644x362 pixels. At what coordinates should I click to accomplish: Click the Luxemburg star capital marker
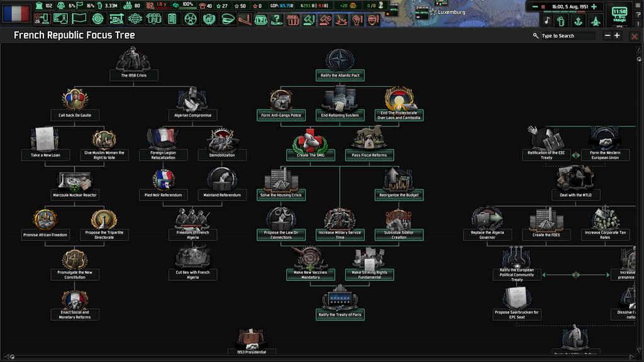[x=433, y=13]
